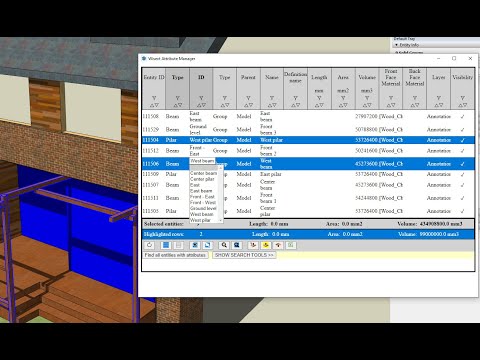The width and height of the screenshot is (480, 360).
Task: Collapse the Entity Info panel in Default Tray
Action: 397,45
